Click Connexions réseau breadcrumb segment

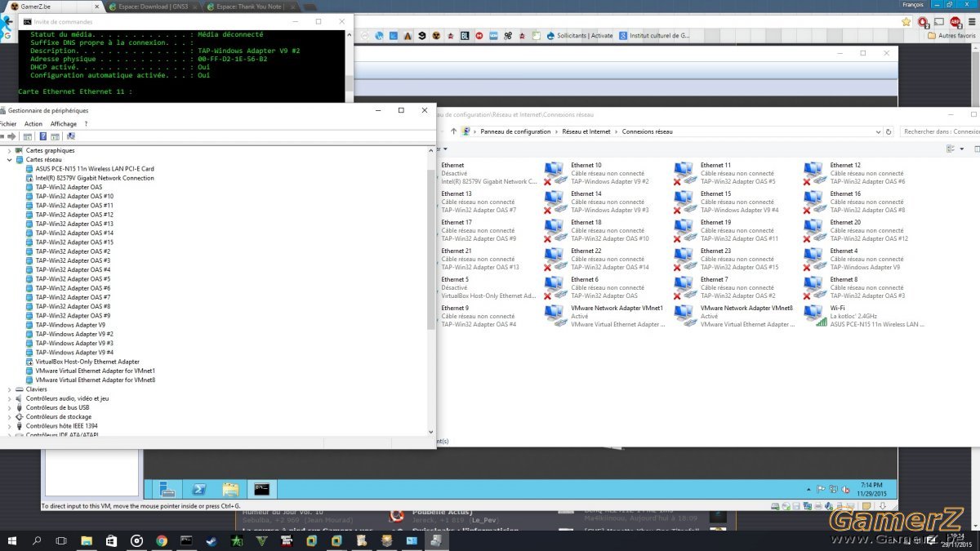point(648,131)
